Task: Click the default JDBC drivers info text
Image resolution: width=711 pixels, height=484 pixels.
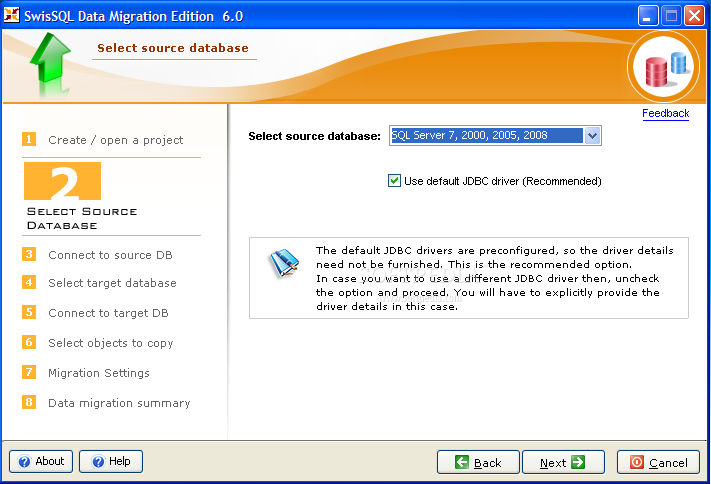Action: (494, 278)
